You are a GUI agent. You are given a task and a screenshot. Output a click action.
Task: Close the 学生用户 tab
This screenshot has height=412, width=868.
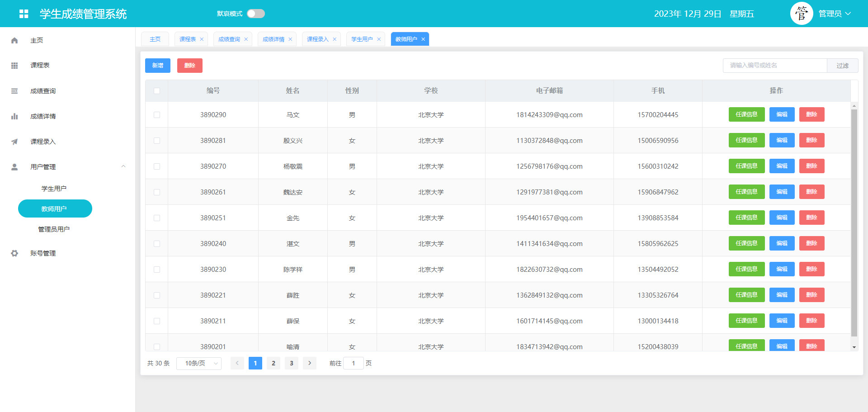click(x=379, y=39)
